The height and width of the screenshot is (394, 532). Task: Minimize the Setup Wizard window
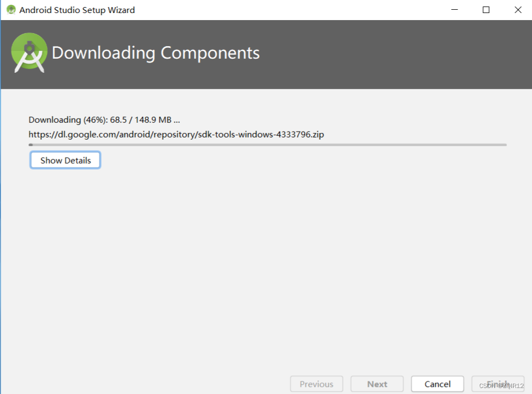(x=455, y=10)
